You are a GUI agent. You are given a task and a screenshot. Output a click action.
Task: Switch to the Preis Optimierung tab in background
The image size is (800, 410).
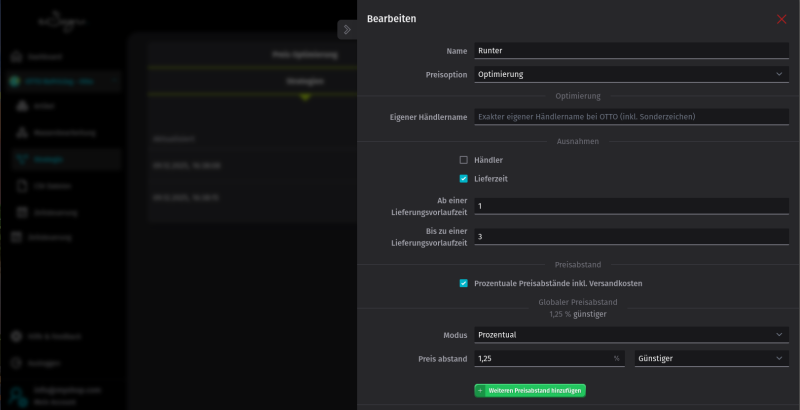point(305,55)
